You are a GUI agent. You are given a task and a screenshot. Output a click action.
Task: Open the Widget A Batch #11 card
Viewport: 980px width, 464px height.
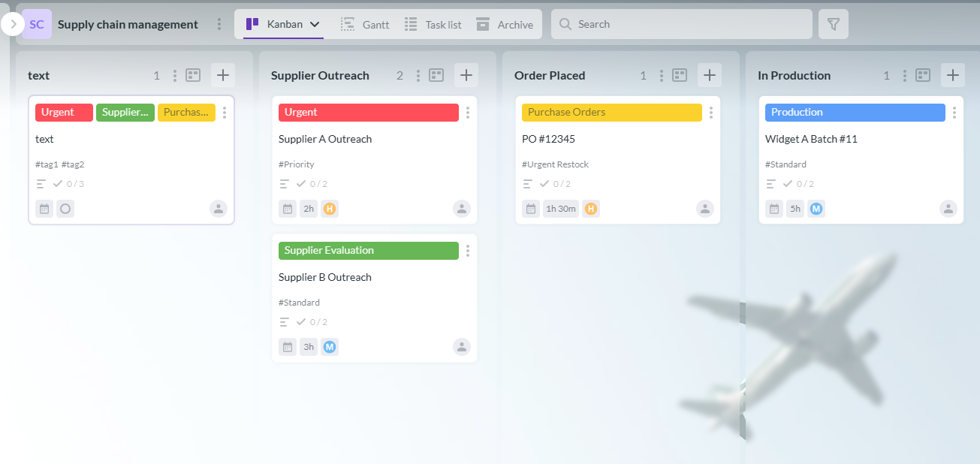click(x=811, y=139)
